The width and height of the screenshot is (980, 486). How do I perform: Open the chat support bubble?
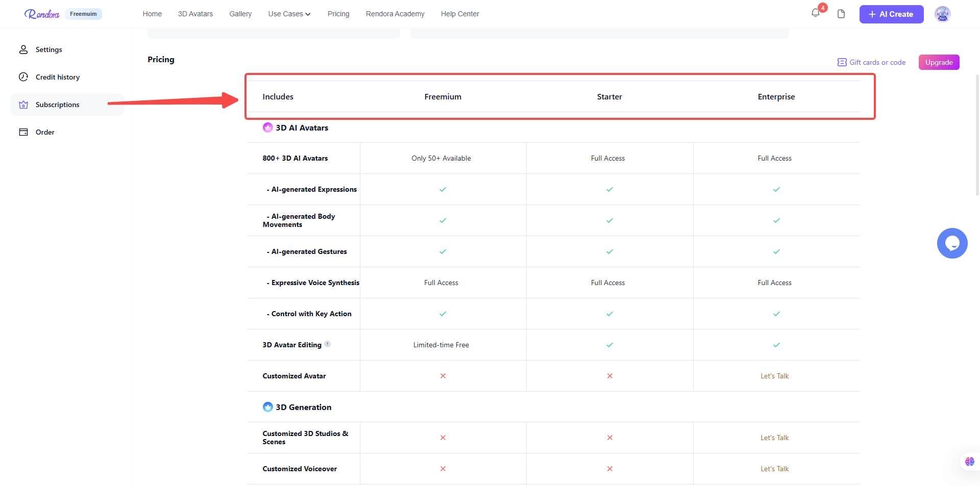point(952,243)
